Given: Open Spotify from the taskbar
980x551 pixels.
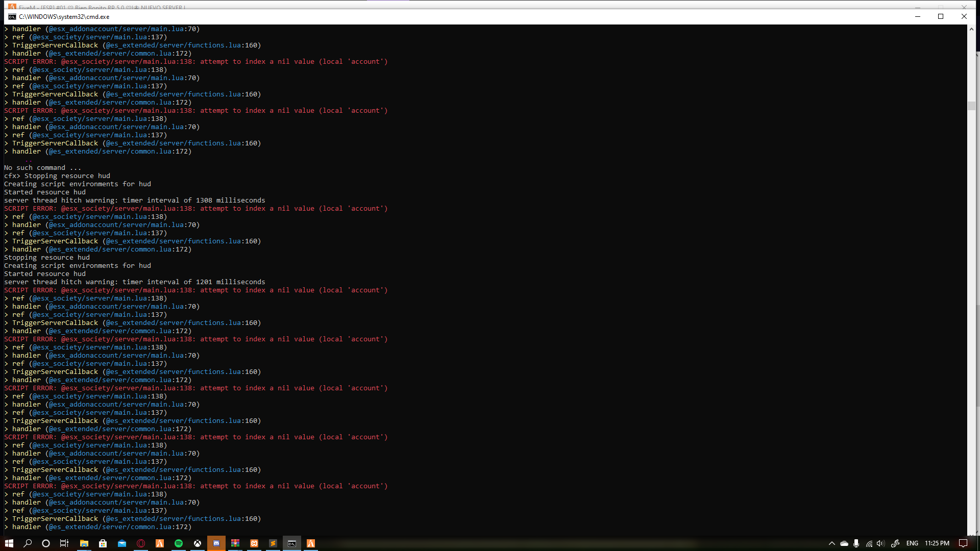Looking at the screenshot, I should tap(179, 543).
